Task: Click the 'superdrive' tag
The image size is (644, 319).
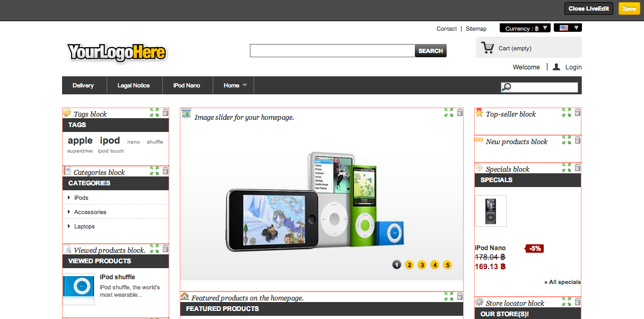Action: (x=80, y=151)
